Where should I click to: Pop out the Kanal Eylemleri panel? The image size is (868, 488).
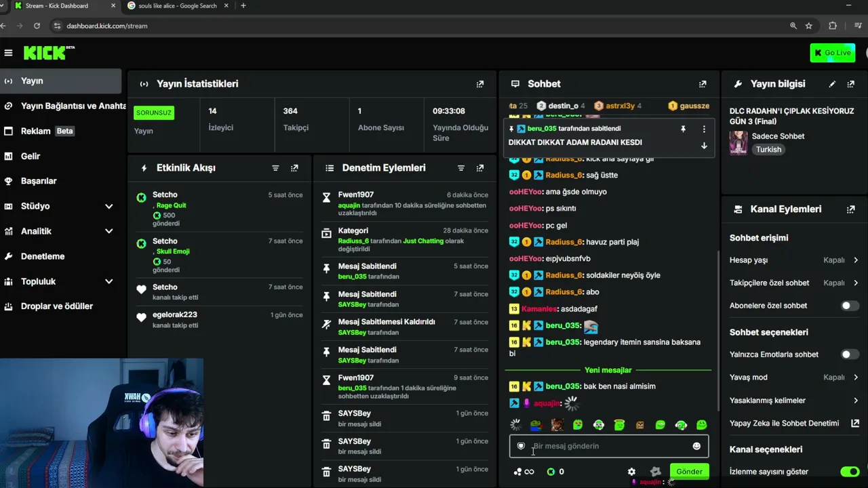coord(851,209)
